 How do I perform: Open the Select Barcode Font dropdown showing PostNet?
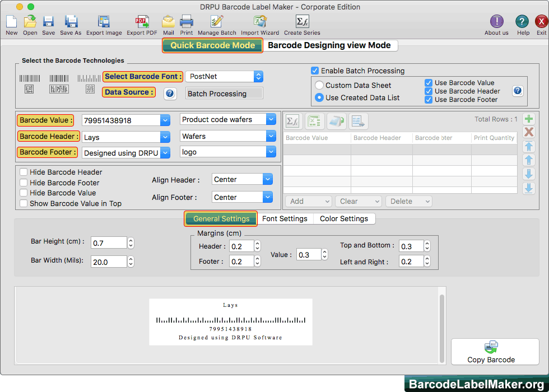click(x=224, y=76)
